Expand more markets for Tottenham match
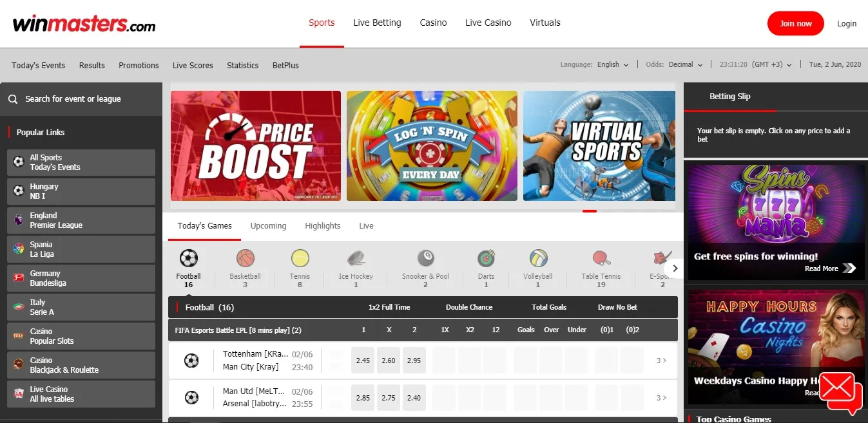 [661, 361]
